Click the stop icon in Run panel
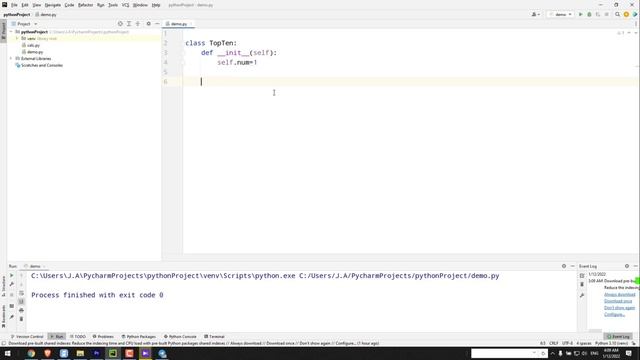The height and width of the screenshot is (360, 640). pos(11,295)
